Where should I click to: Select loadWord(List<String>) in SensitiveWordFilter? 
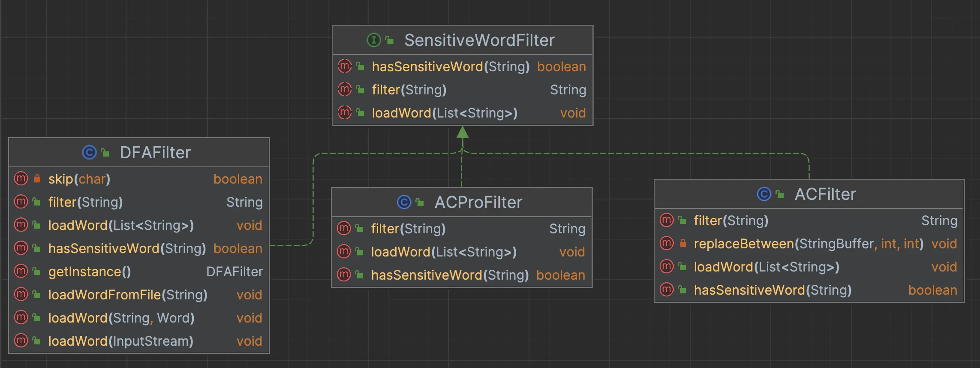point(445,113)
